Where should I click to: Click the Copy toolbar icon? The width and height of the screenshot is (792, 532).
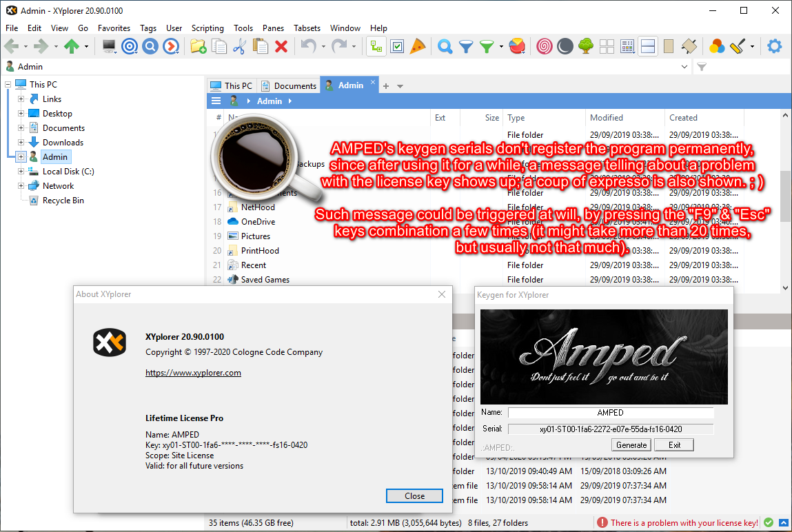(219, 46)
